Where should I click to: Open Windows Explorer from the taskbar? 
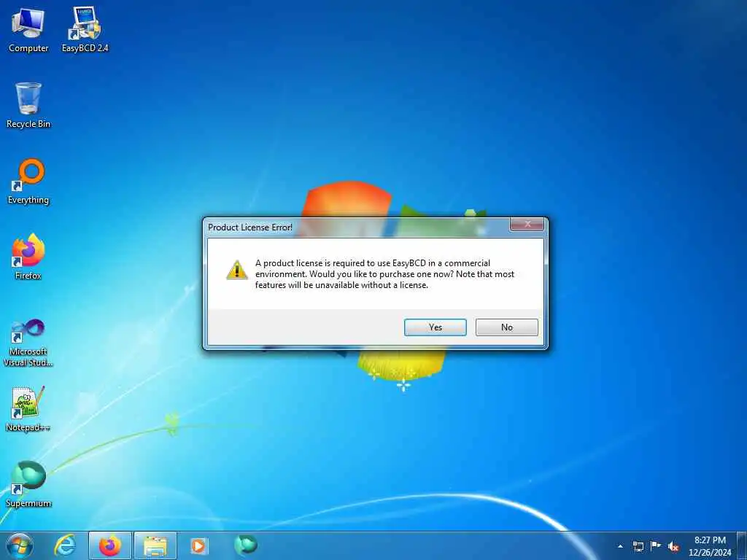(x=155, y=545)
